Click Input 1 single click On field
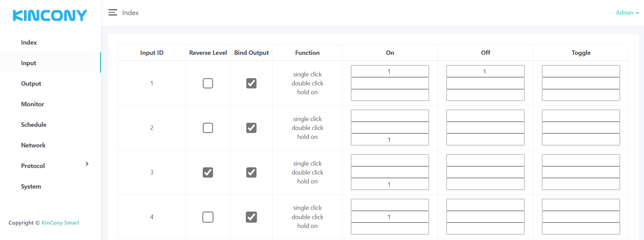This screenshot has height=240, width=644. click(x=390, y=71)
